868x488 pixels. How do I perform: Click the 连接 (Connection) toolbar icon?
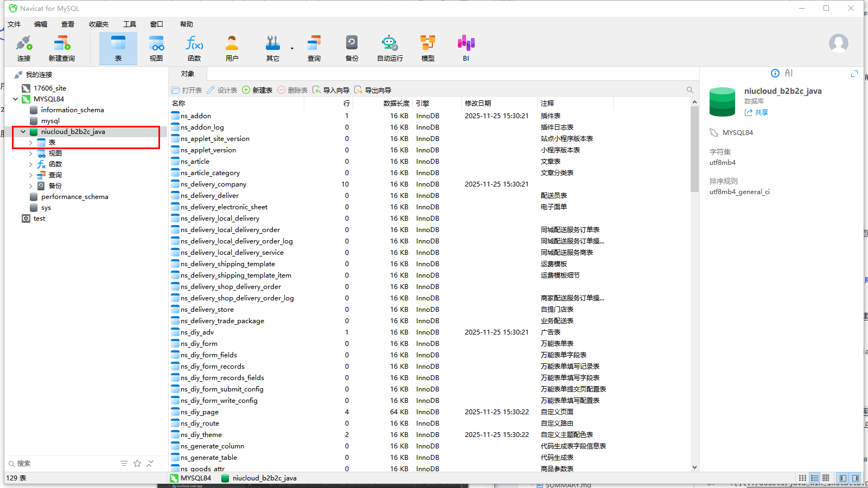point(24,48)
